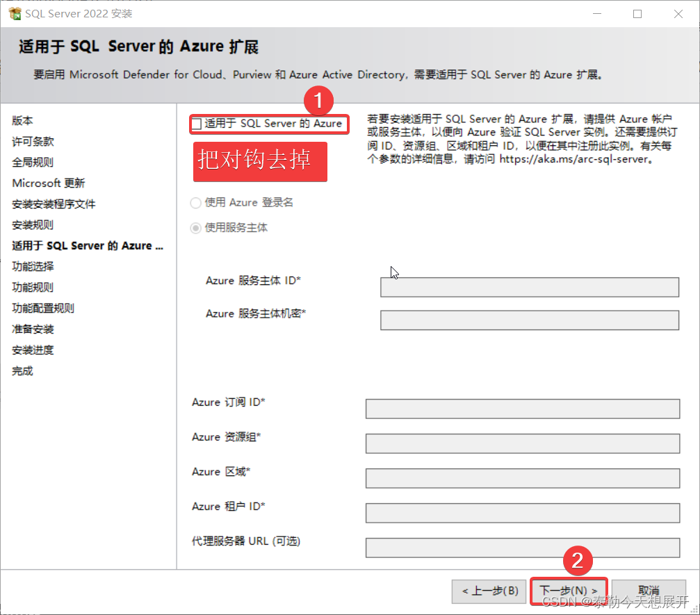Screen dimensions: 700x615
Task: Select the 使用服务主体 radio button
Action: tap(195, 228)
